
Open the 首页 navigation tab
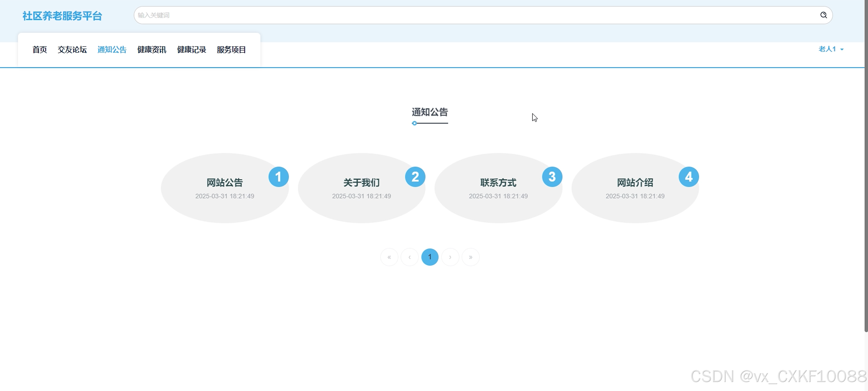39,50
